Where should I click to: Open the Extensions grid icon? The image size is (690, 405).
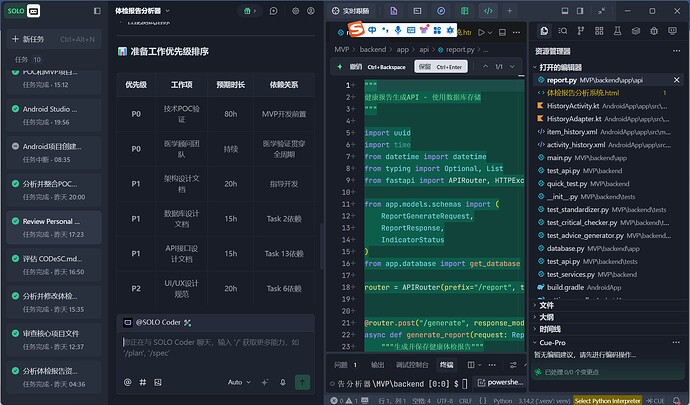click(x=599, y=30)
